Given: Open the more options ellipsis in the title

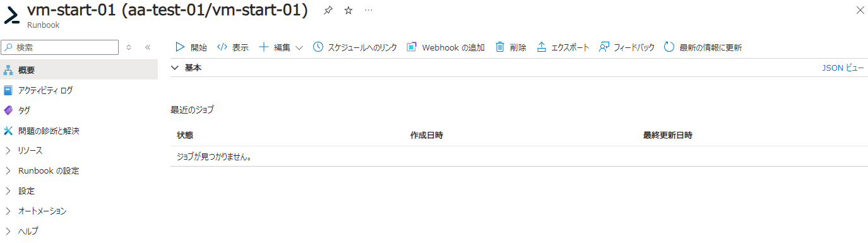Looking at the screenshot, I should pyautogui.click(x=369, y=11).
